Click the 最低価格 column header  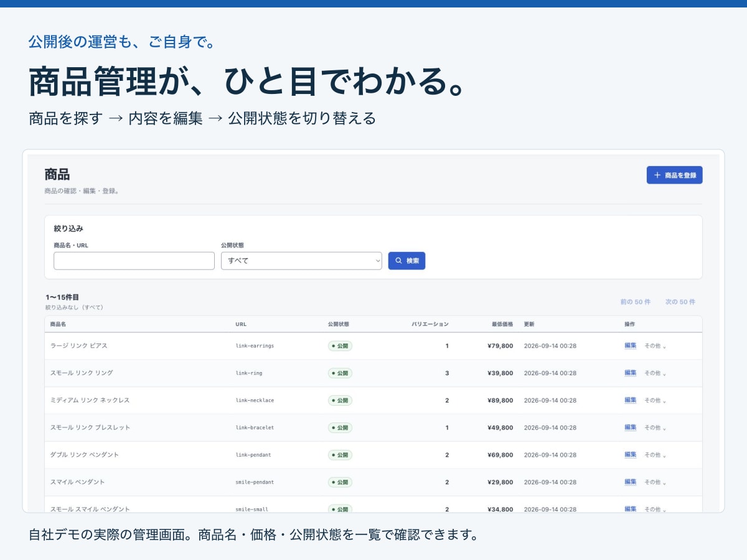coord(502,324)
